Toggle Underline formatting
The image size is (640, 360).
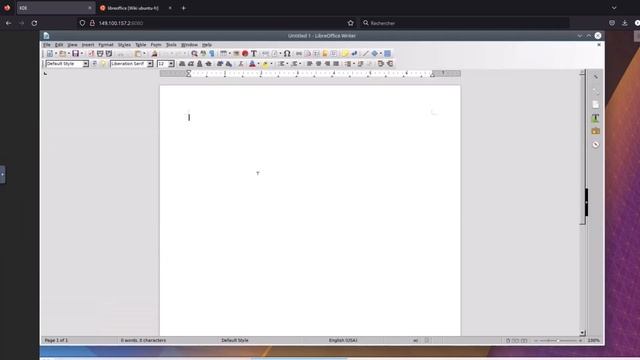click(200, 64)
